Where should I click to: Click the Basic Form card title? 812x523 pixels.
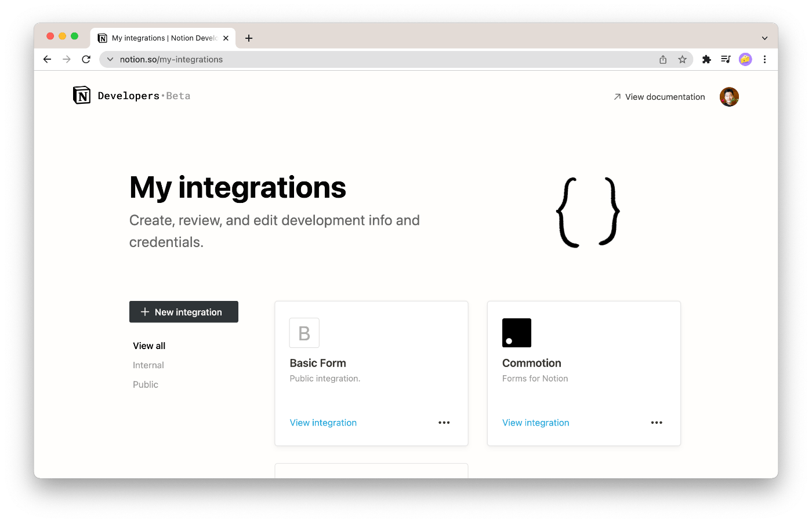click(x=318, y=363)
